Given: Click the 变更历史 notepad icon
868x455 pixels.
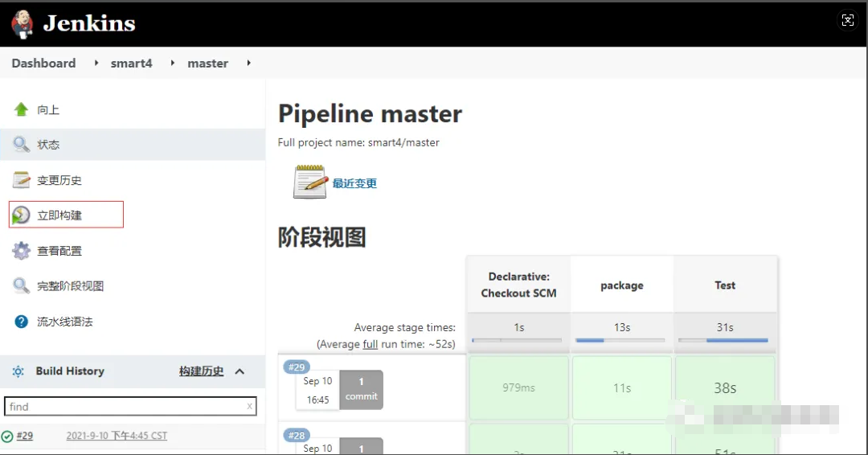Looking at the screenshot, I should pyautogui.click(x=21, y=180).
